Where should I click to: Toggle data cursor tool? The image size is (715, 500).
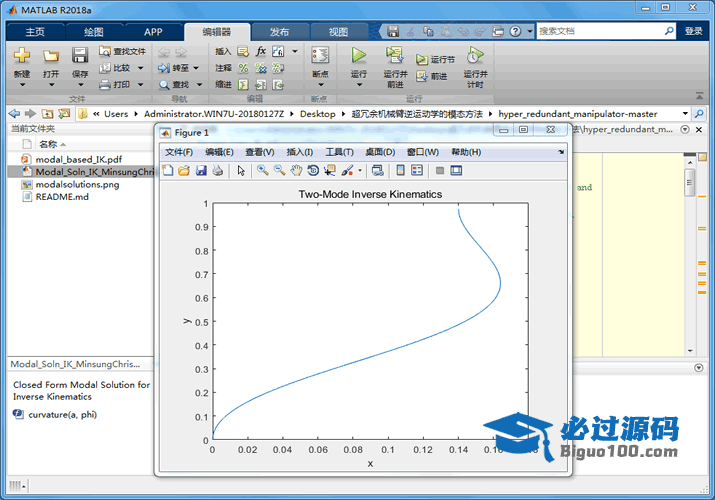(x=330, y=170)
